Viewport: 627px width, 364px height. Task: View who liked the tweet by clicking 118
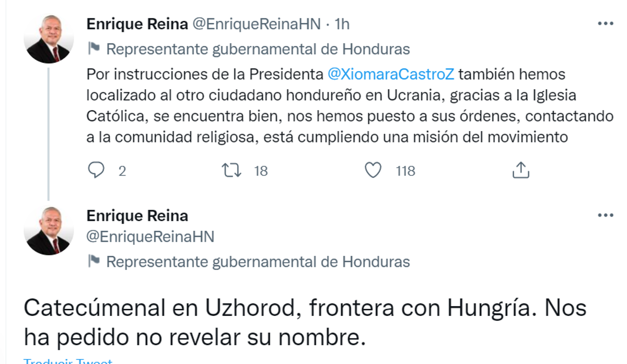[404, 170]
